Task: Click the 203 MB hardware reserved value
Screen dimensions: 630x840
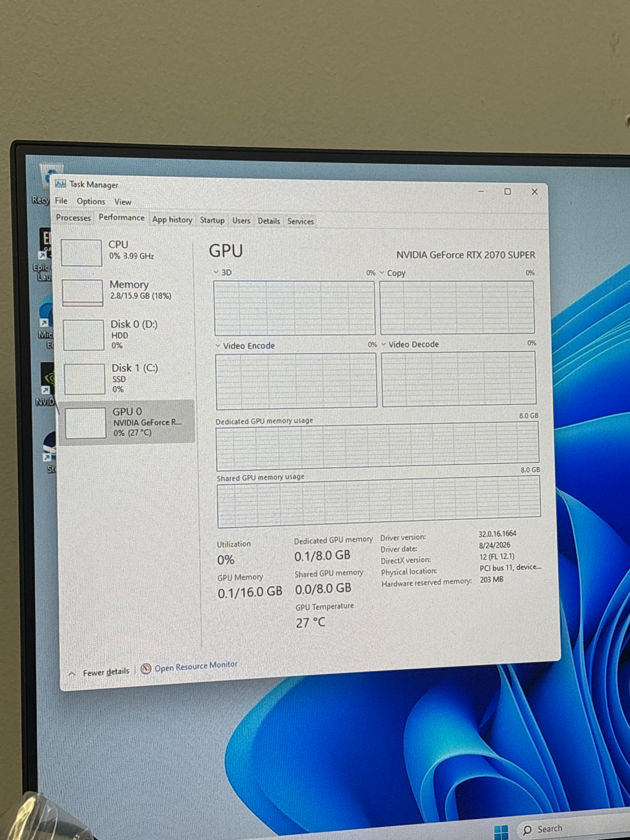Action: coord(491,580)
